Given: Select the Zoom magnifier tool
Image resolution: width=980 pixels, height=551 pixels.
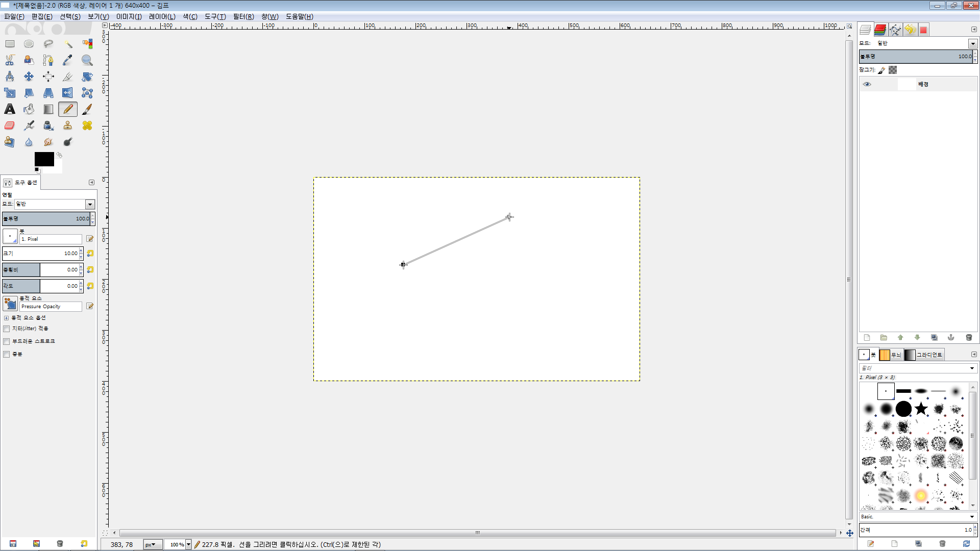Looking at the screenshot, I should (87, 60).
